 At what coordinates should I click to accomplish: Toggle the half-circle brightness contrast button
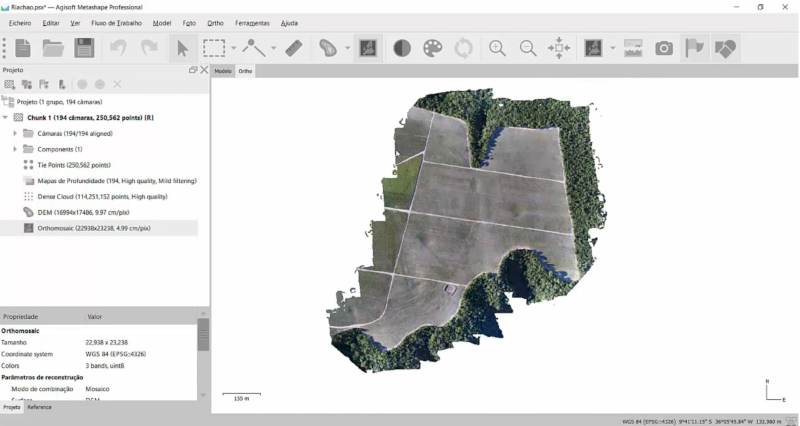(402, 48)
